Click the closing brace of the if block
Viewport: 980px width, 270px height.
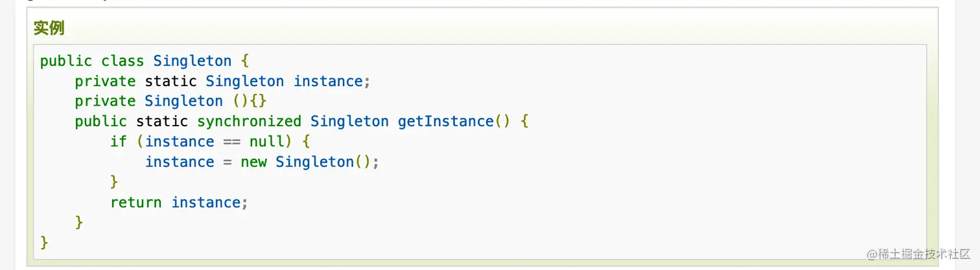(x=115, y=182)
